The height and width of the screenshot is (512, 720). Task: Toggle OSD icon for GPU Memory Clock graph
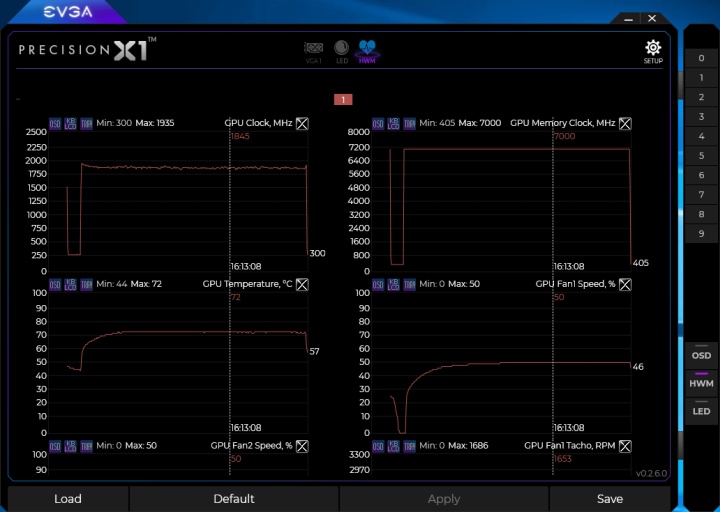pos(378,124)
